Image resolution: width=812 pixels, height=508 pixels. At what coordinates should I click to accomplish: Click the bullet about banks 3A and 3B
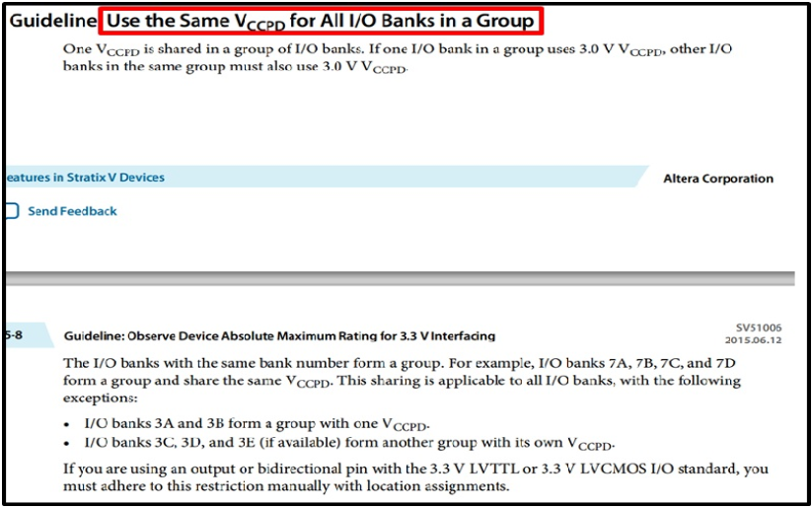254,425
